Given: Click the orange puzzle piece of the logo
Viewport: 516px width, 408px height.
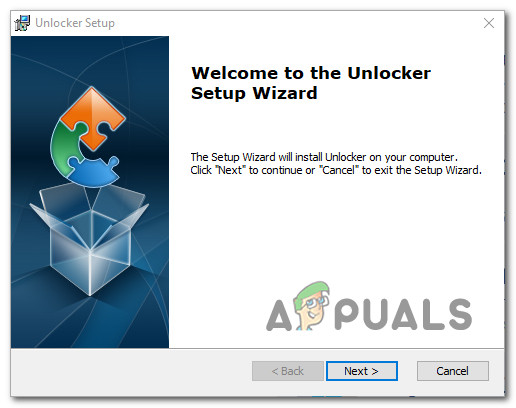Looking at the screenshot, I should pyautogui.click(x=93, y=117).
